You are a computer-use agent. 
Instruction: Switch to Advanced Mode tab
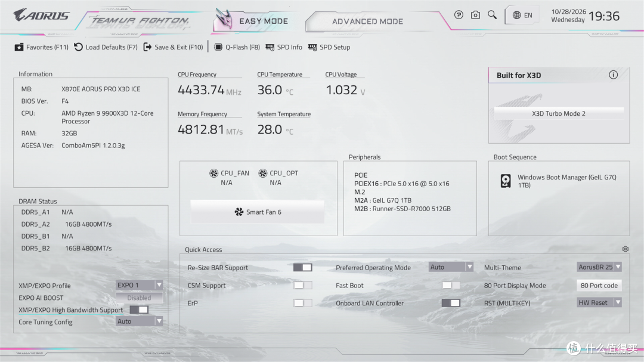367,21
